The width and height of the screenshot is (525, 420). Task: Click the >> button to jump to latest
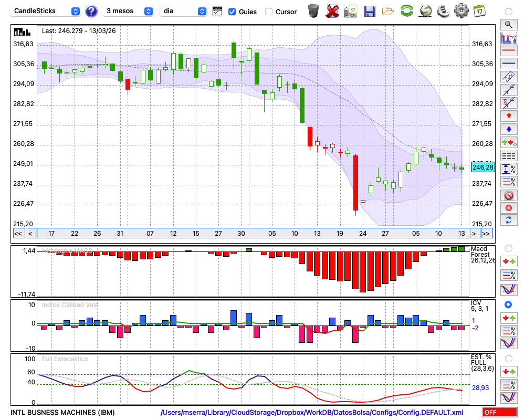click(486, 234)
